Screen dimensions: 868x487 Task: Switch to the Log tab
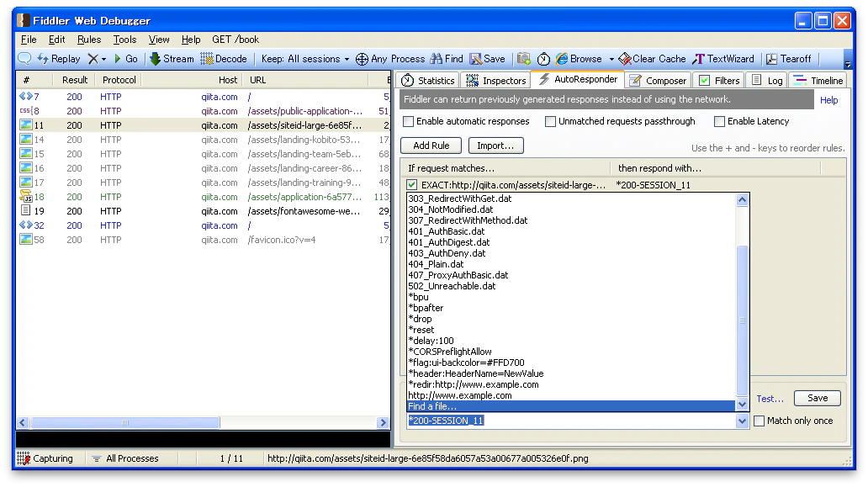coord(767,80)
